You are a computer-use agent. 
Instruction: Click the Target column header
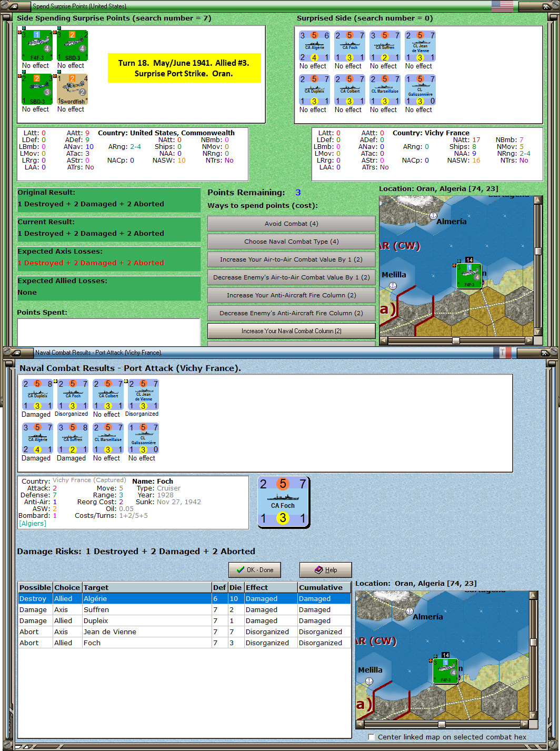(147, 587)
